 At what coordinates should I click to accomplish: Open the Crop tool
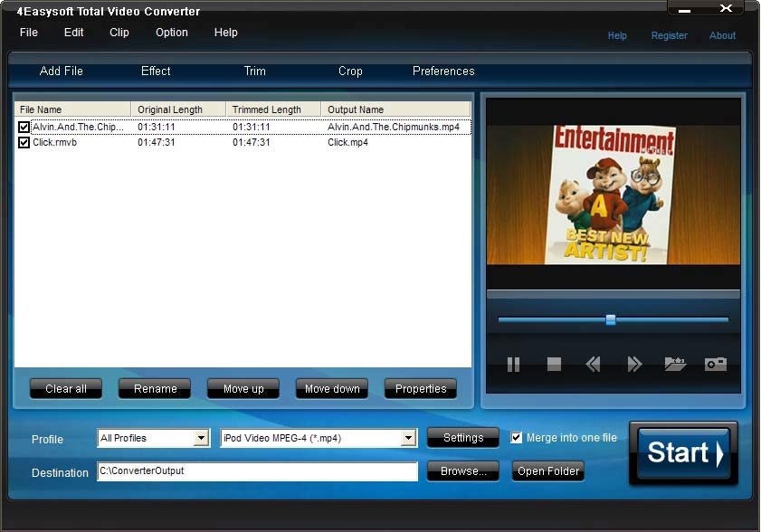(x=350, y=71)
